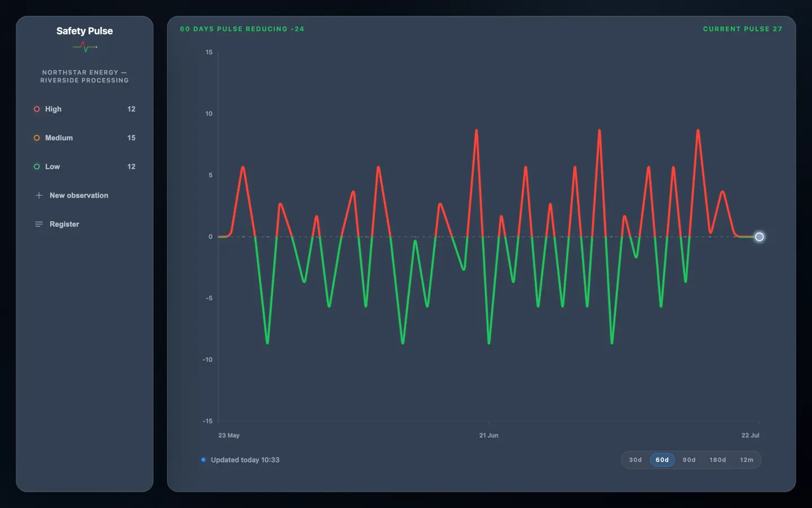Click the y-axis label -10
Screen dimensions: 812x508
coord(208,360)
